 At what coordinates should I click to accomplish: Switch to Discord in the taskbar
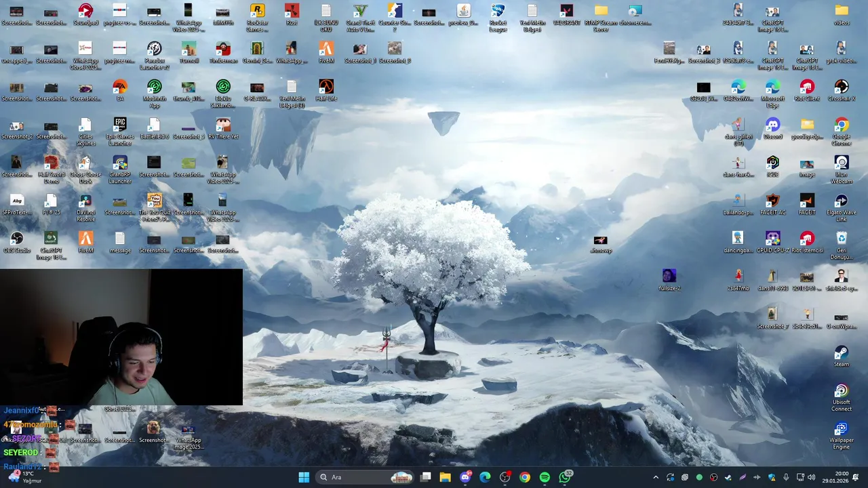[x=465, y=477]
